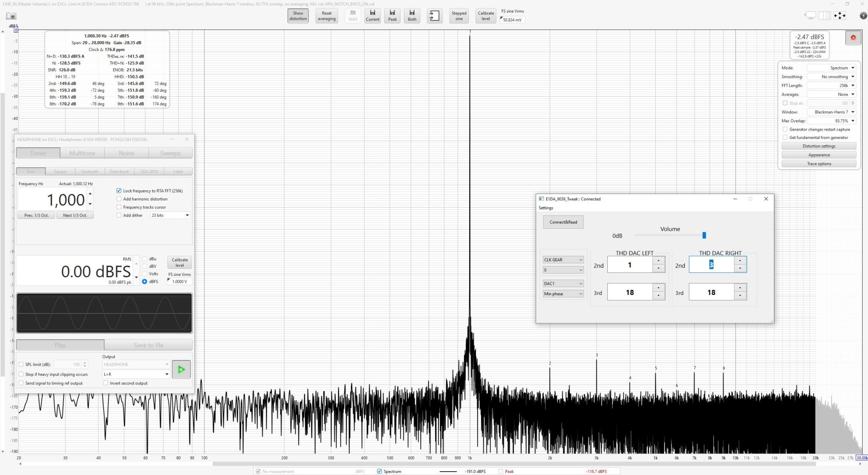Raise the RMS level spinner up
Screen dimensions: 868x475
(x=136, y=264)
